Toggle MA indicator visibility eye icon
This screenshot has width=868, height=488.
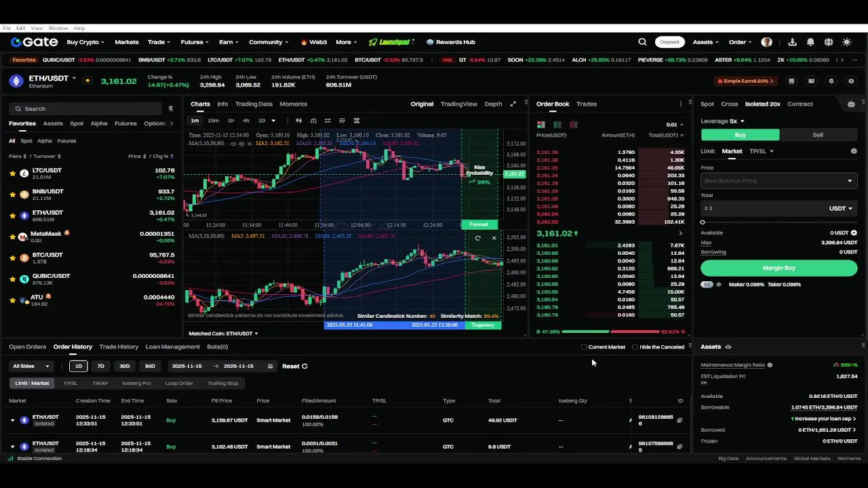click(234, 144)
